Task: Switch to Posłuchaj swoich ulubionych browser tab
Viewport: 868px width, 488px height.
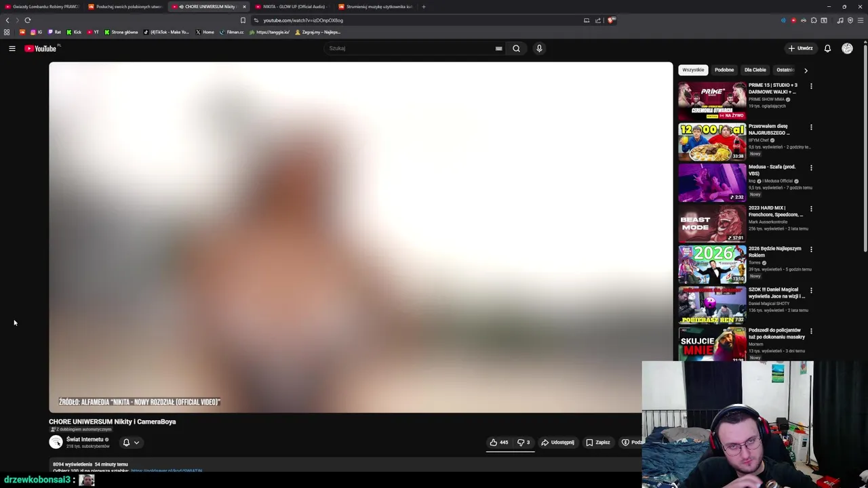Action: 125,7
